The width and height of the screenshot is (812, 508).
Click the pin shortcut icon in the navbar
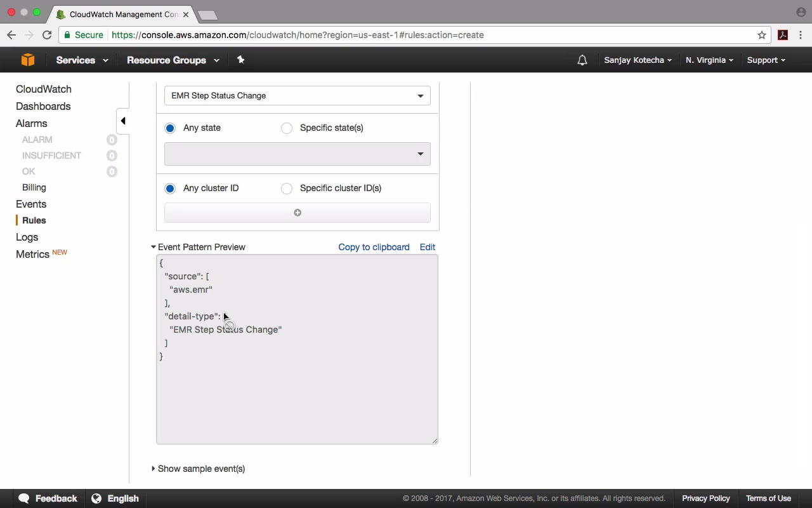click(x=240, y=60)
